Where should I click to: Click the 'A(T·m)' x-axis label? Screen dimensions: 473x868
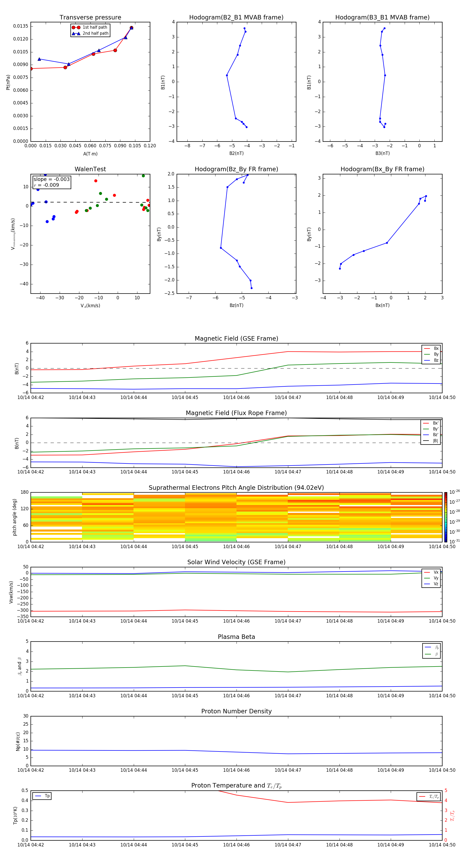point(90,154)
